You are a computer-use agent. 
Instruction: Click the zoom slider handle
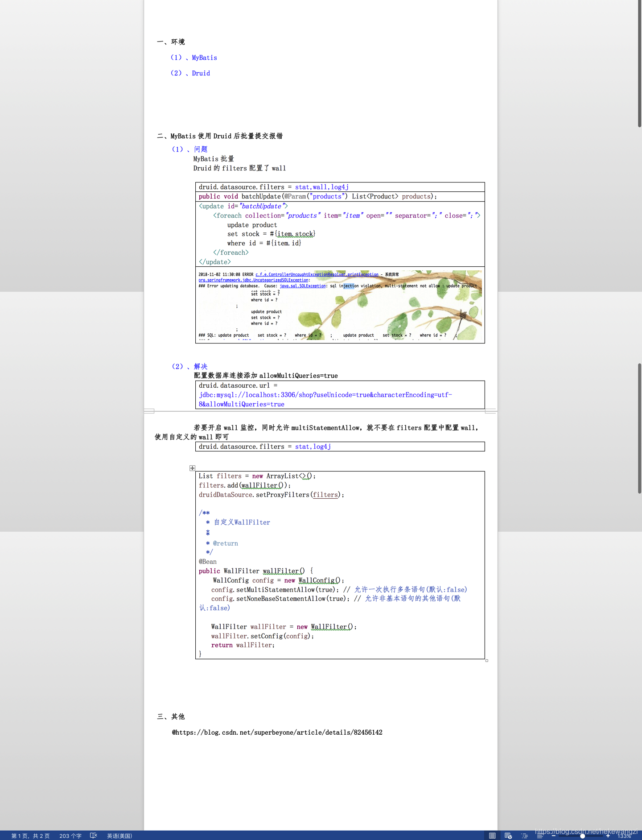(582, 836)
